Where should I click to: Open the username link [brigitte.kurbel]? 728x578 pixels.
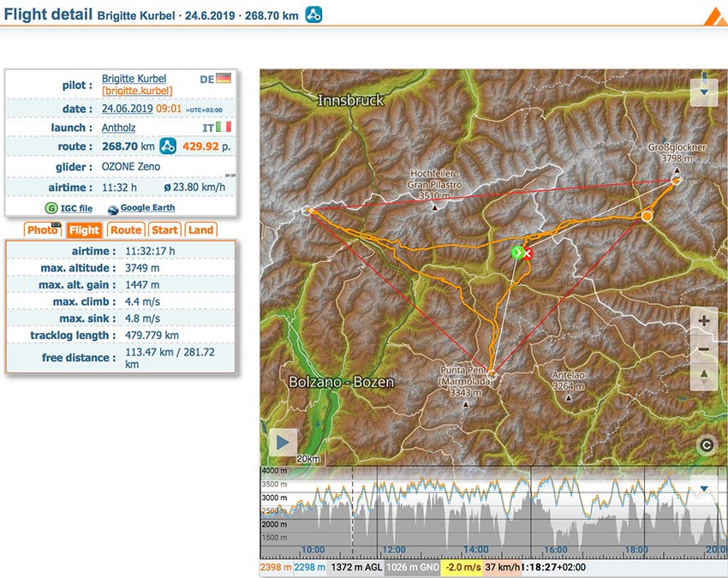point(137,91)
